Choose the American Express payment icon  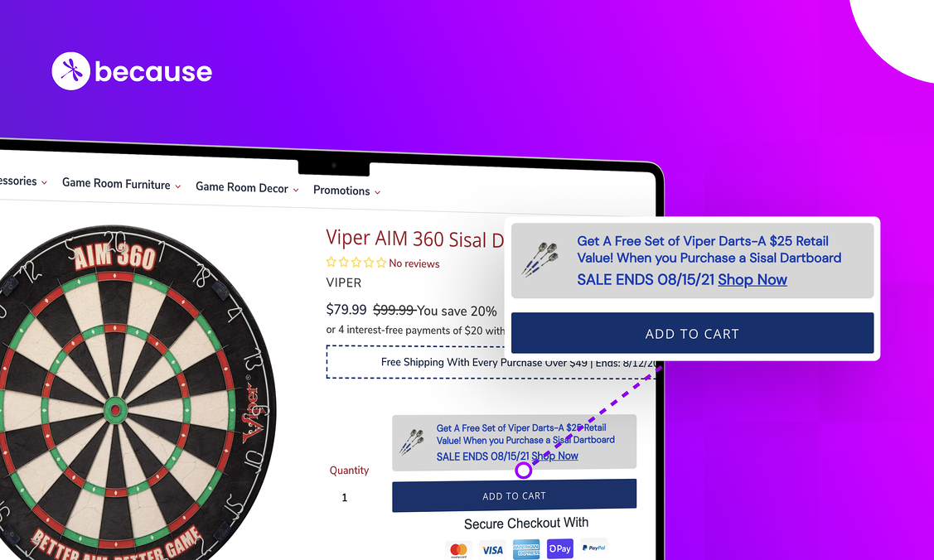[526, 548]
